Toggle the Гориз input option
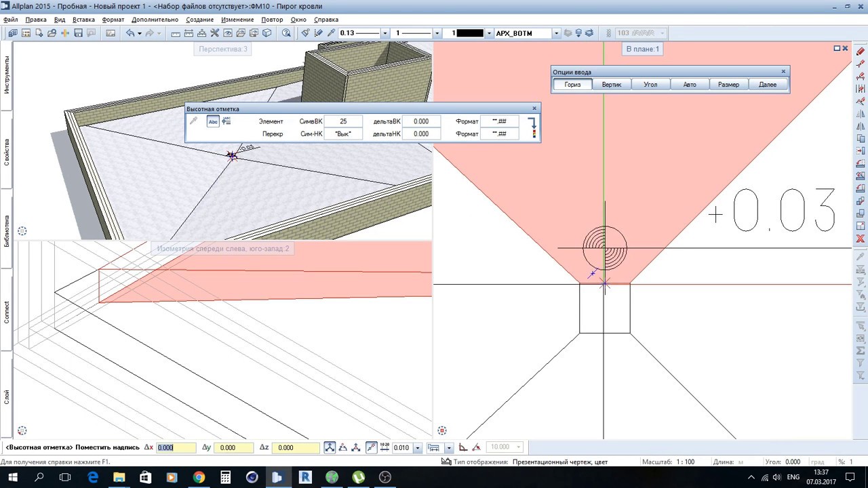Viewport: 868px width, 488px height. 572,85
